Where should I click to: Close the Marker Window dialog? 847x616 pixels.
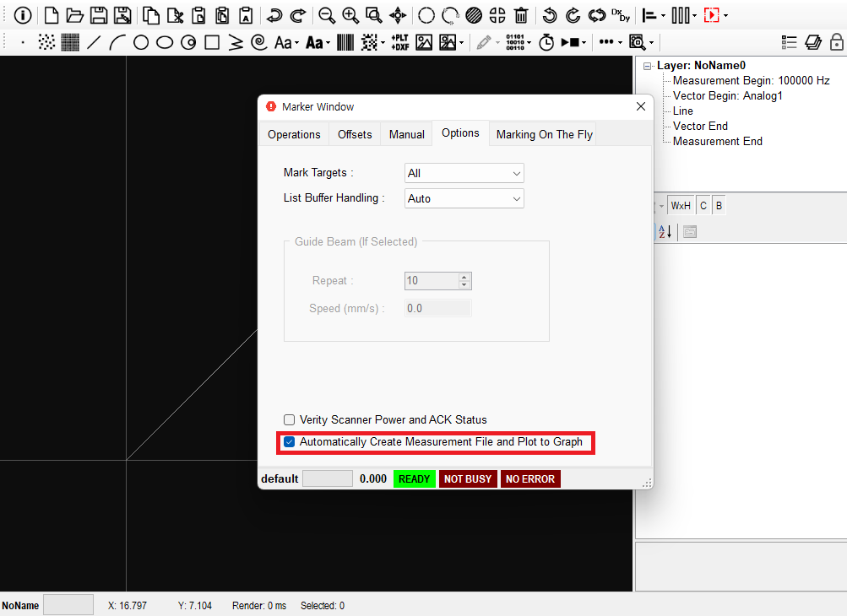tap(641, 106)
